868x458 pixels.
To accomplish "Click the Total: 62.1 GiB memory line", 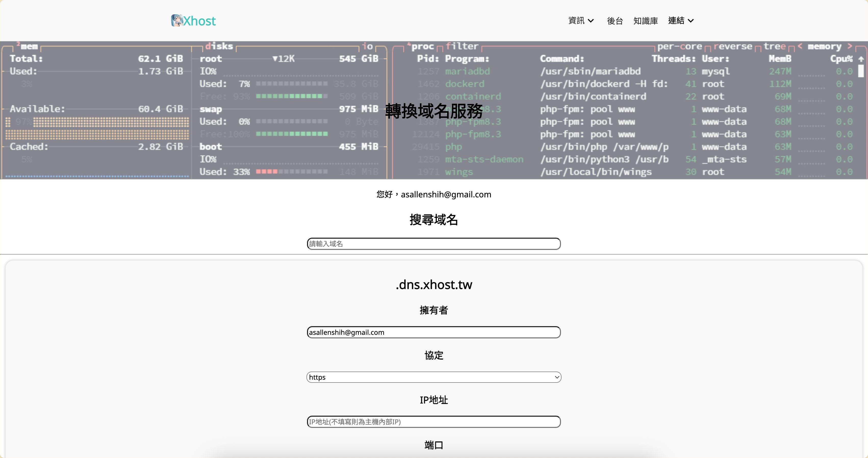I will tap(96, 59).
